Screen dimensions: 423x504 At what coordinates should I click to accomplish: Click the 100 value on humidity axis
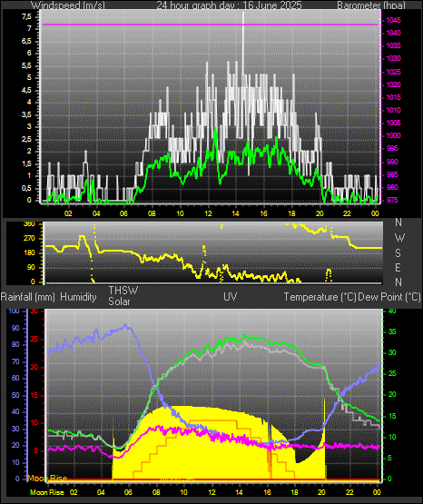click(x=15, y=311)
